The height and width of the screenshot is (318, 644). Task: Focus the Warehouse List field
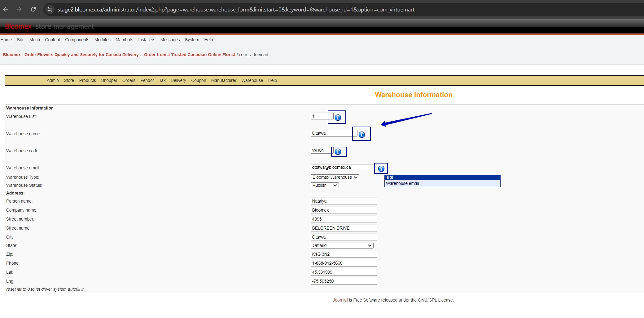(322, 116)
